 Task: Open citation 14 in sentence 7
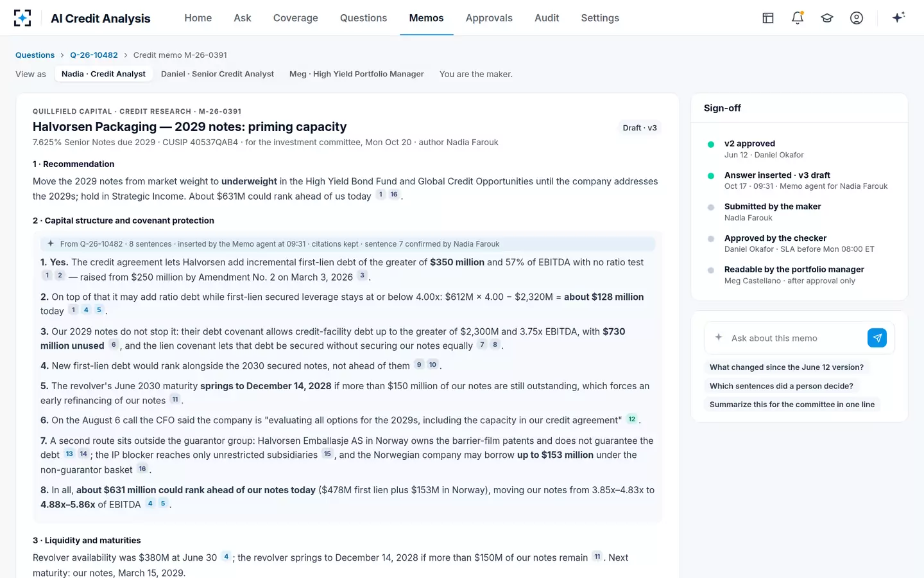83,454
